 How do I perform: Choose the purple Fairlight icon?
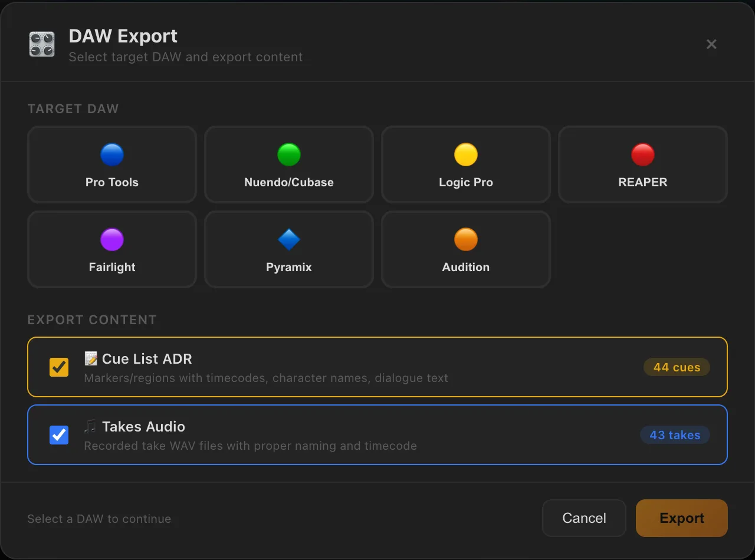pyautogui.click(x=112, y=240)
